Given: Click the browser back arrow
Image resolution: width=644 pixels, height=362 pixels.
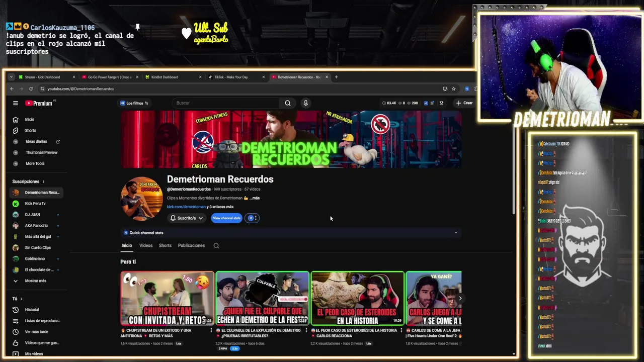Looking at the screenshot, I should click(x=12, y=89).
